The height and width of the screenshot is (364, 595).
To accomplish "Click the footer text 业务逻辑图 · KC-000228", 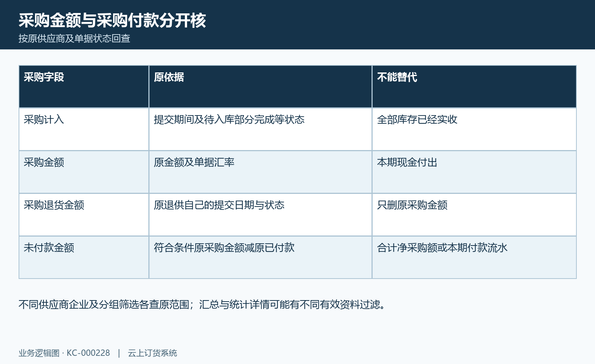I will (x=64, y=353).
